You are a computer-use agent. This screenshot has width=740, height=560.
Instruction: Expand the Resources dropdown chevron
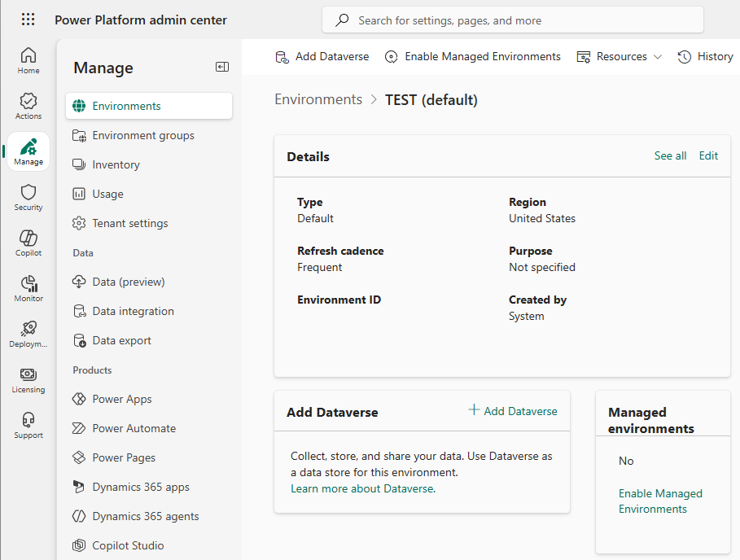658,57
